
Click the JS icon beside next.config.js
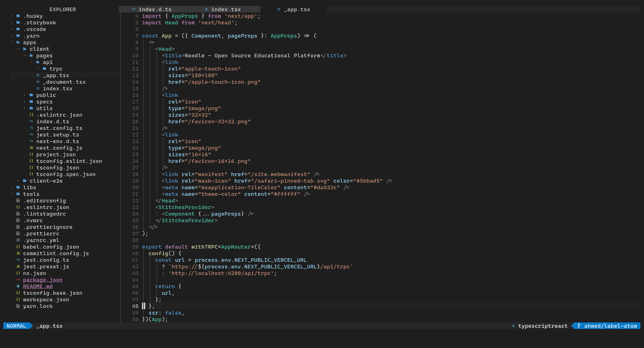(31, 148)
